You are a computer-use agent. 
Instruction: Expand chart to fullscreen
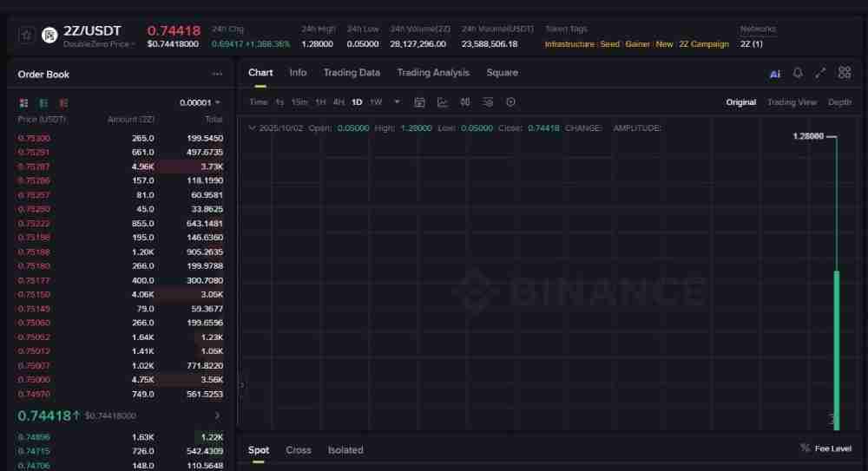pos(820,73)
